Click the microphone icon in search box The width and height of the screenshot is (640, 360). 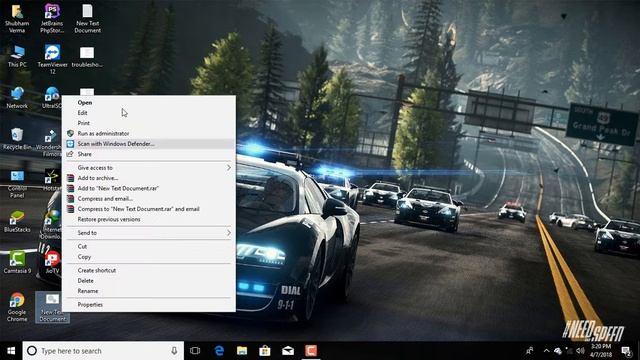tap(174, 351)
